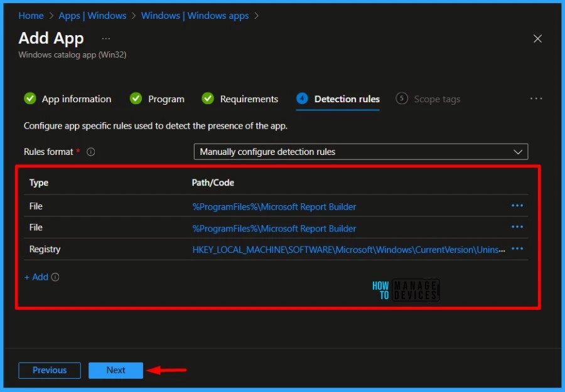
Task: Open info tooltip next to Rules format
Action: tap(91, 152)
